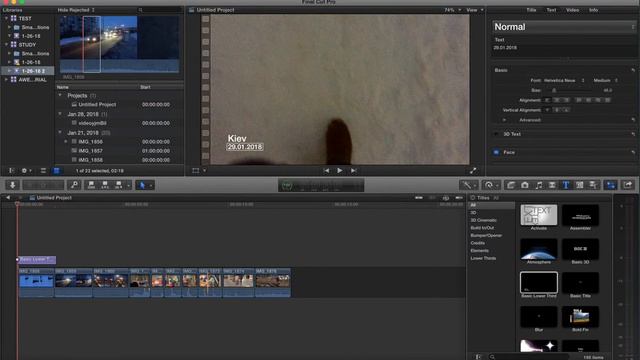Open the Normal text style preset dropdown
Screen dimensions: 640x360
click(564, 27)
